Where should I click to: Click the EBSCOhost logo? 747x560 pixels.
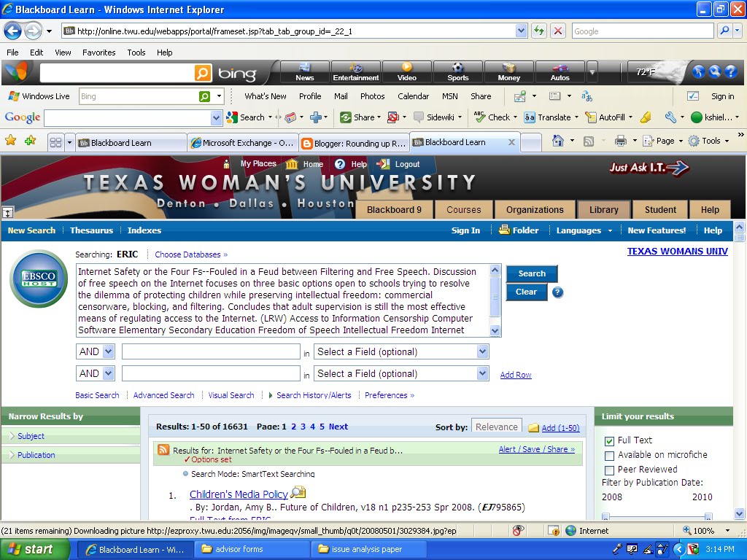pyautogui.click(x=39, y=279)
